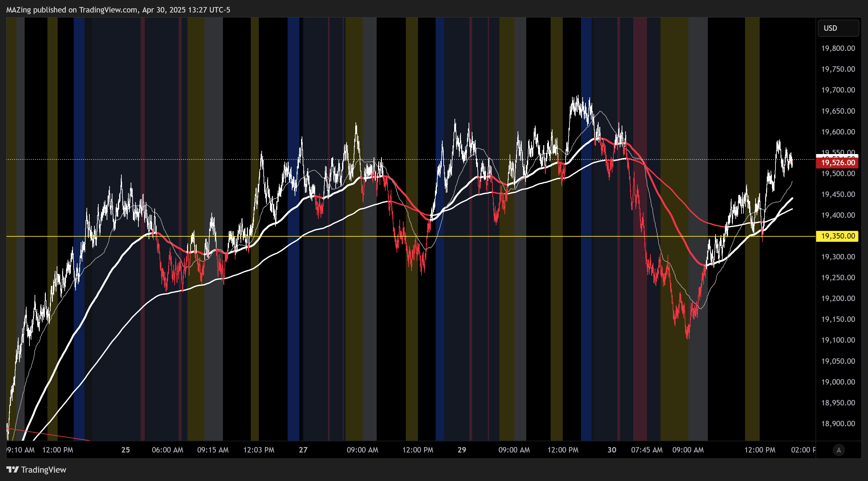Click the 19,050.00 price axis label
This screenshot has height=481, width=868.
838,362
